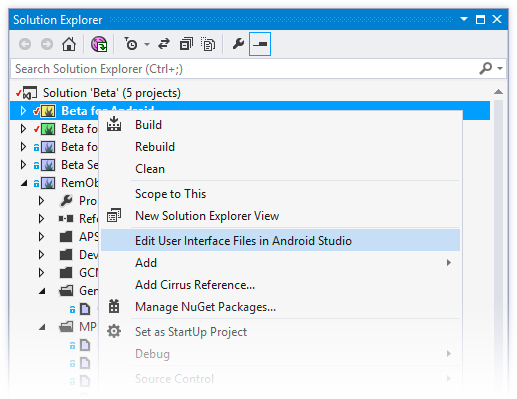Click the scrollbar up arrow in tree

click(x=498, y=92)
